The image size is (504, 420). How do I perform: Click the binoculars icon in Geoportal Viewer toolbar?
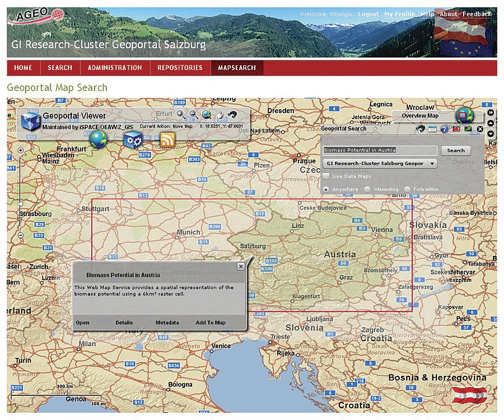232,114
